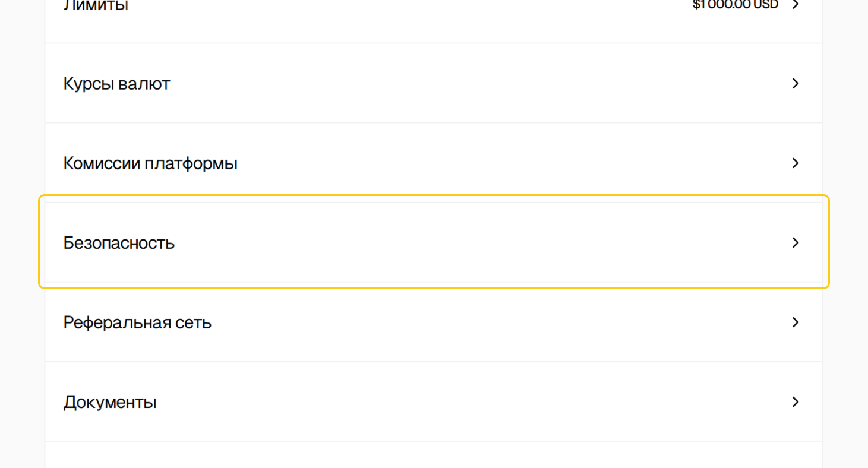Click the blank middle of highlighted Безопасность row
868x468 pixels.
click(434, 243)
